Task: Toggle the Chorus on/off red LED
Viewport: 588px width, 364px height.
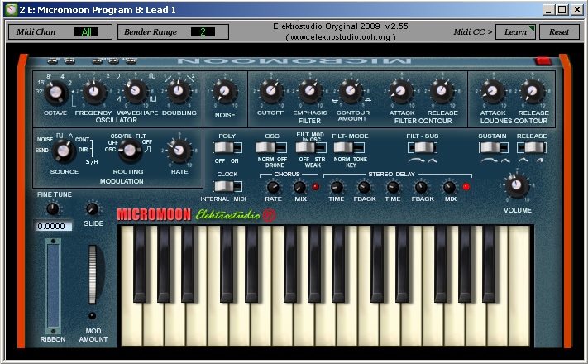Action: tap(316, 186)
